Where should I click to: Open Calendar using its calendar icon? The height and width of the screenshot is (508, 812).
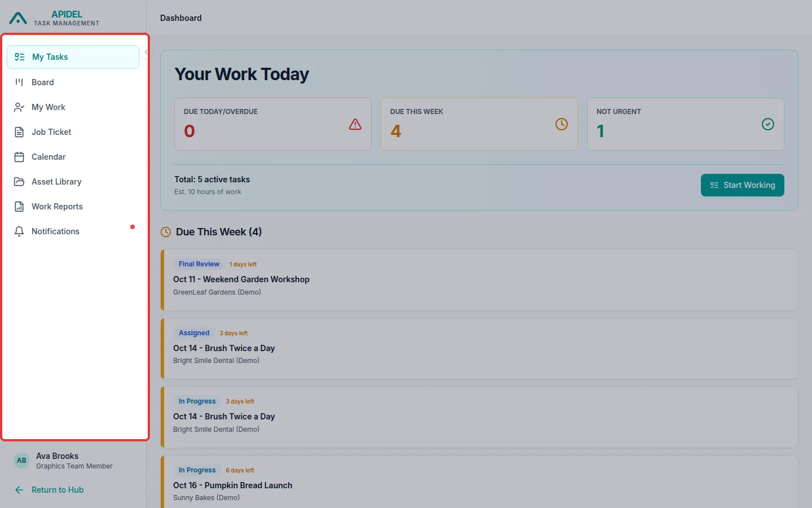point(19,157)
